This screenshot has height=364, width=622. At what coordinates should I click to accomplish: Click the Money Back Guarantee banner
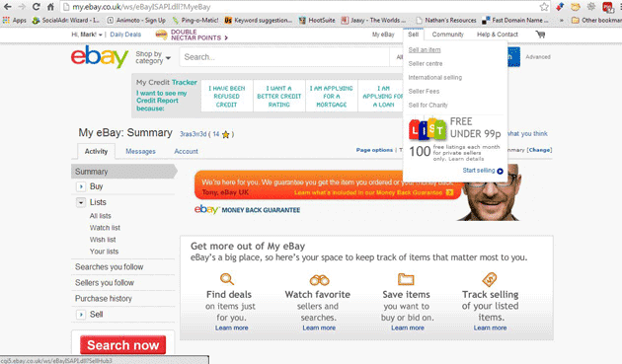328,185
